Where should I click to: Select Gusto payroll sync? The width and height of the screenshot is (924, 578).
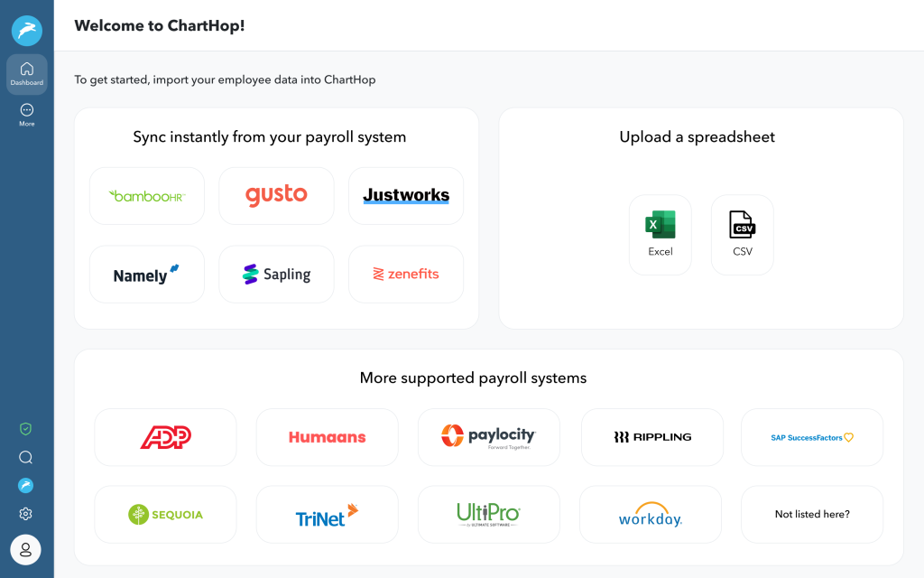pos(276,196)
